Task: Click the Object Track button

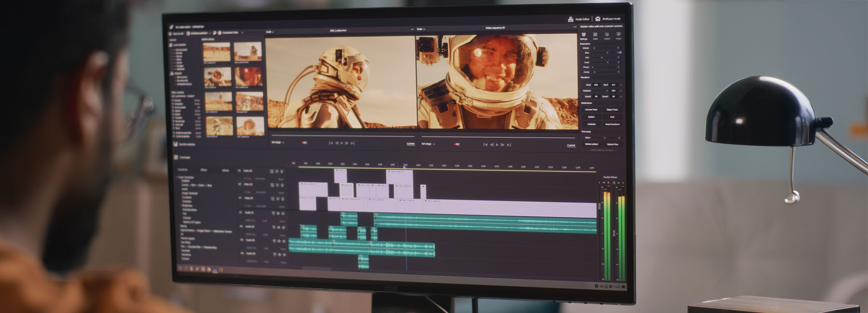Action: click(612, 109)
